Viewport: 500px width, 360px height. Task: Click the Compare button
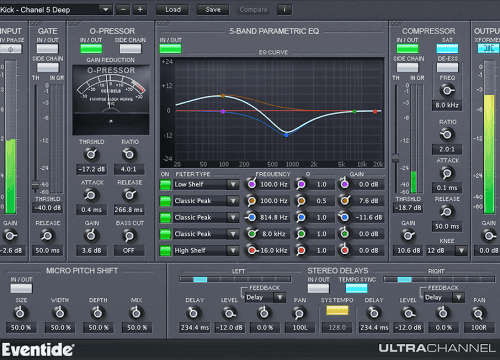coord(253,10)
